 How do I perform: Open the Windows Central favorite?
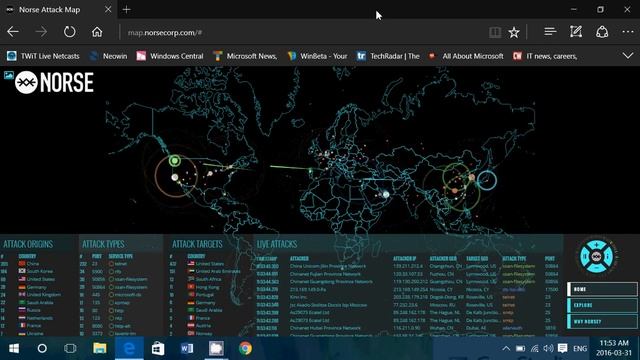[x=170, y=56]
